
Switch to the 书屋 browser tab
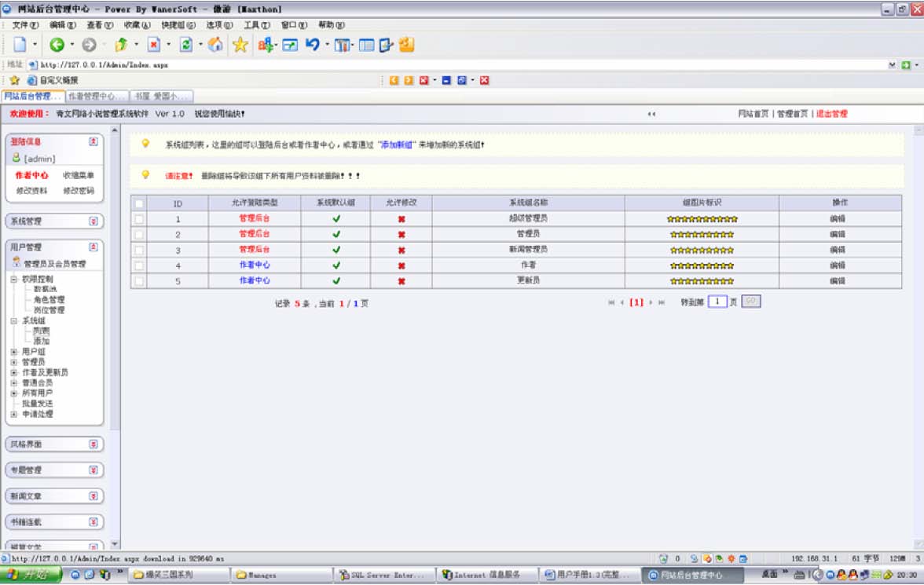[162, 96]
